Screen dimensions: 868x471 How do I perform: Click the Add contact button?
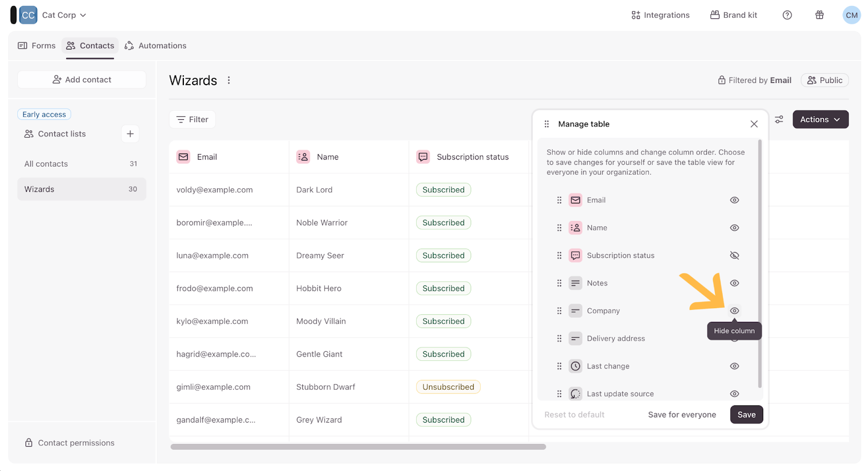(82, 80)
